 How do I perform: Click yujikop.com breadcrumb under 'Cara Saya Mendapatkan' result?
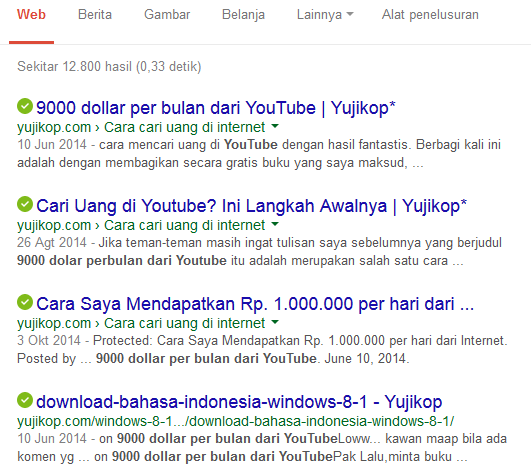click(x=54, y=323)
